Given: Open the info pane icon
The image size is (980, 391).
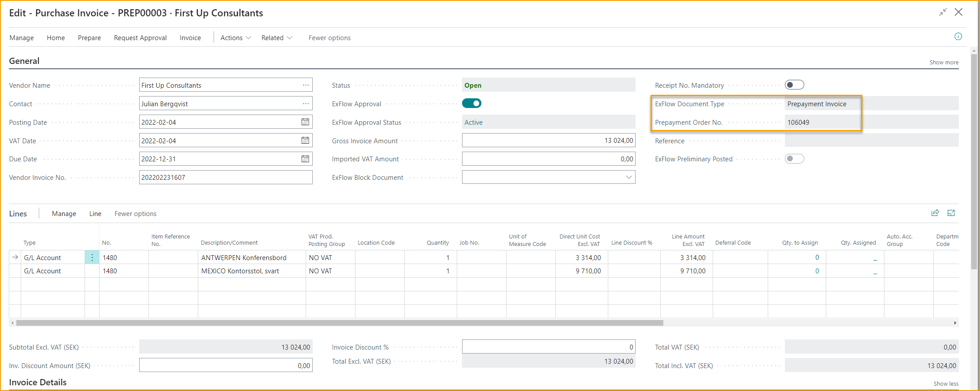Looking at the screenshot, I should pos(958,37).
